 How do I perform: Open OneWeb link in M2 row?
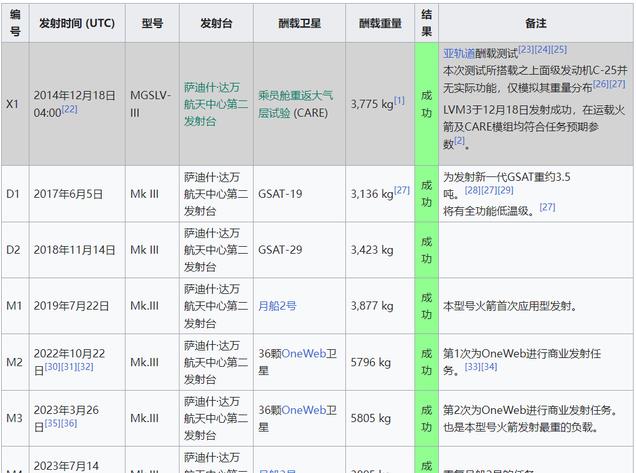(303, 354)
